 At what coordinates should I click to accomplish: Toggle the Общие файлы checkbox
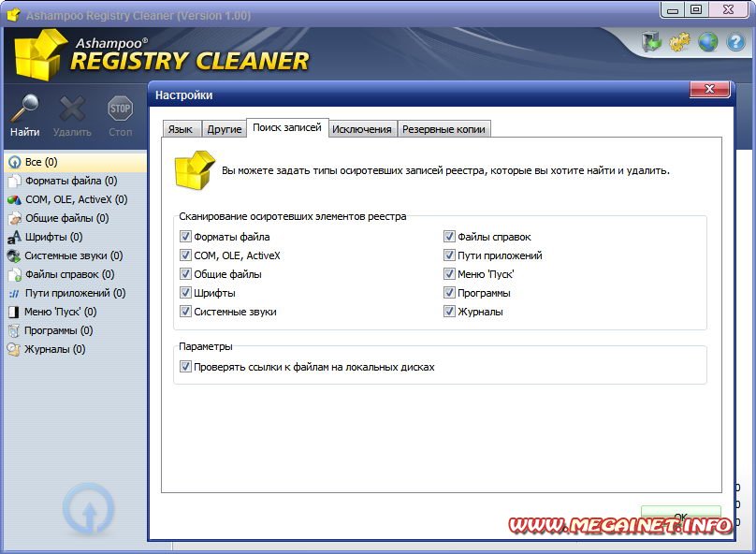[185, 274]
